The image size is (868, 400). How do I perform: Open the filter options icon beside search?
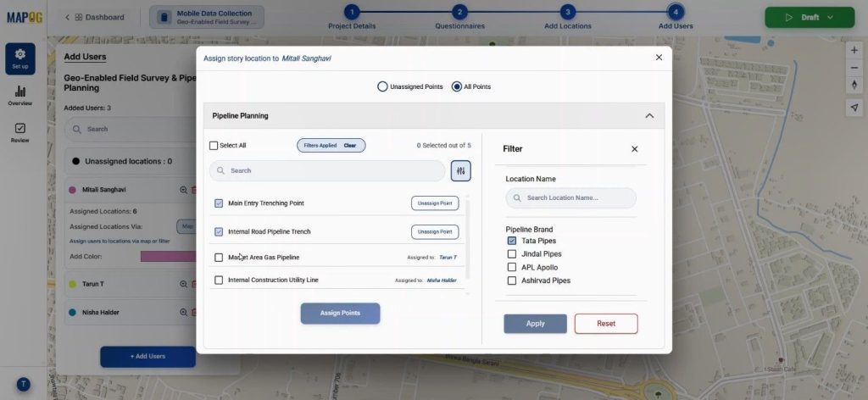click(460, 171)
